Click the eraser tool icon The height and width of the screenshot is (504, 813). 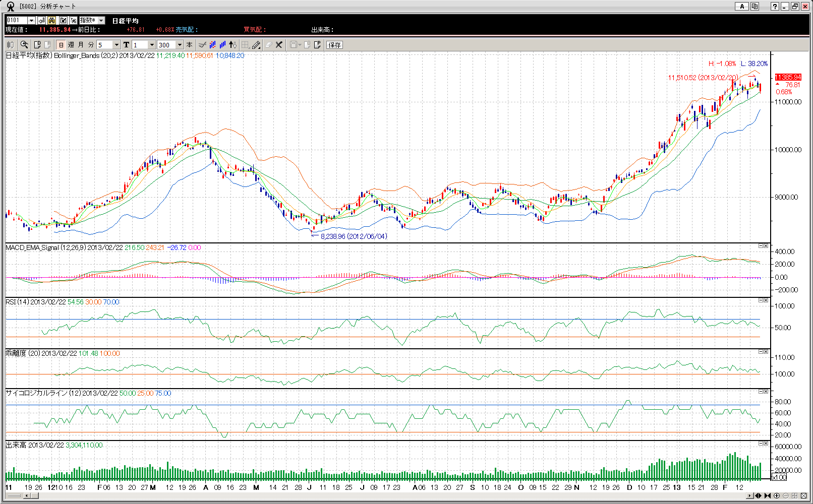(x=268, y=45)
